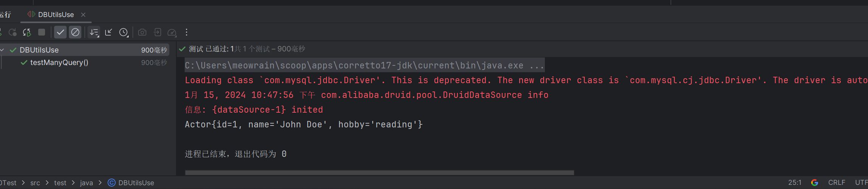Screen dimensions: 868x189
Task: Collapse all test results icon
Action: (109, 33)
